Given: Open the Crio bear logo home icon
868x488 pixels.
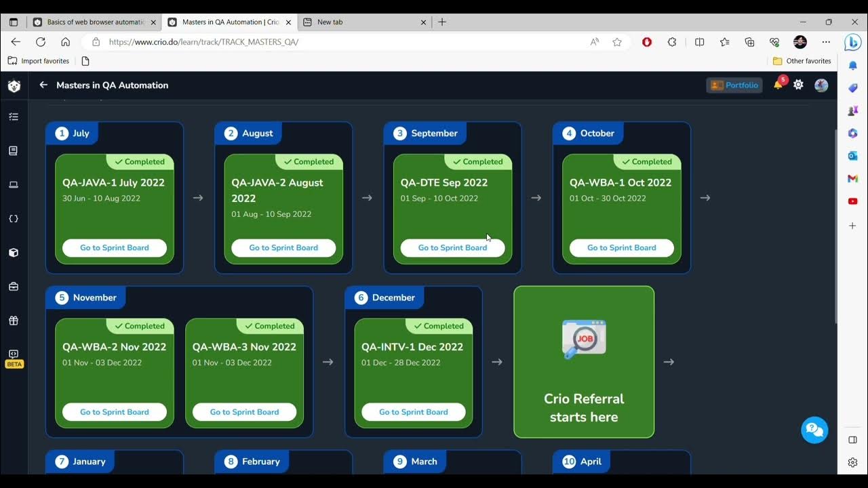Looking at the screenshot, I should pos(14,86).
